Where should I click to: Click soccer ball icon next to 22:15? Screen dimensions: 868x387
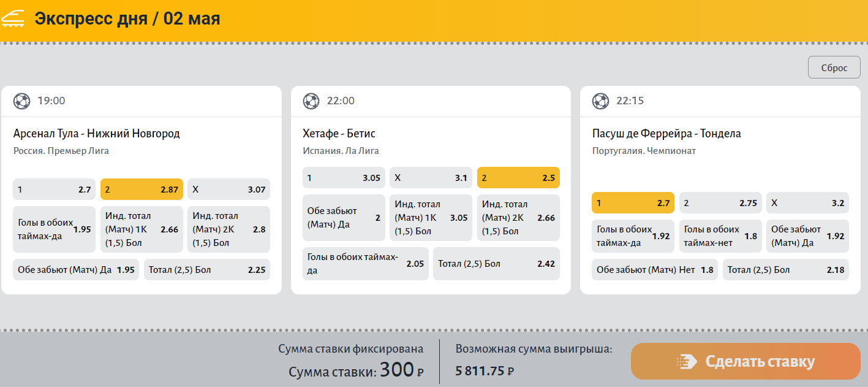tap(600, 101)
